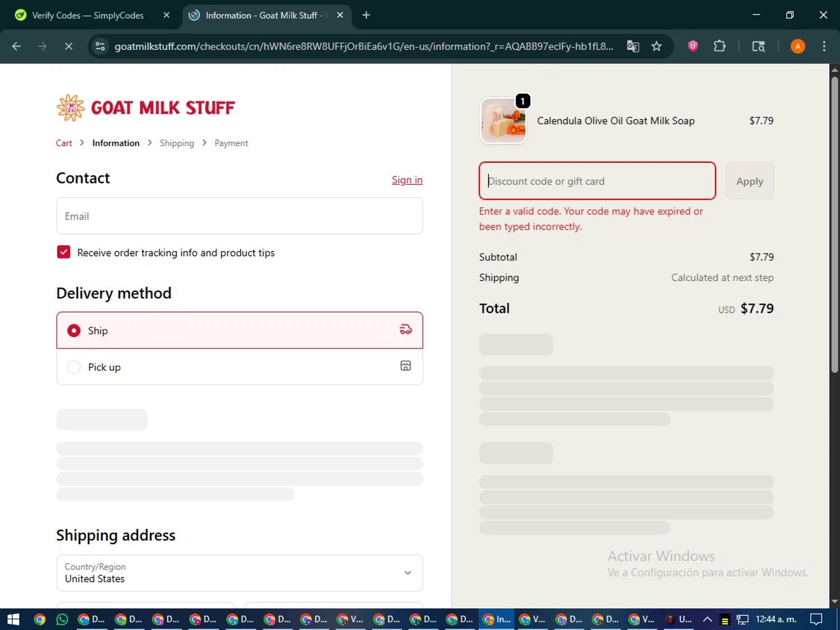Bookmark this page with the star
Viewport: 840px width, 630px height.
[656, 46]
